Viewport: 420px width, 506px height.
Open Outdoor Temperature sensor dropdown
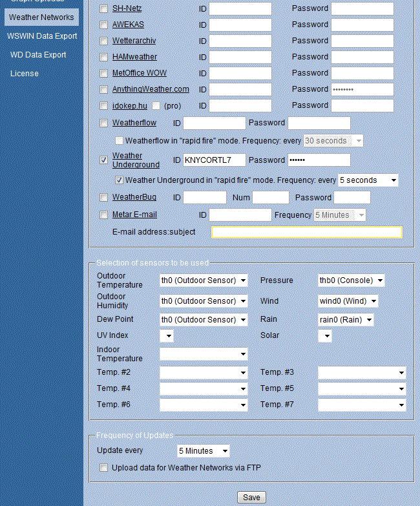[x=204, y=280]
